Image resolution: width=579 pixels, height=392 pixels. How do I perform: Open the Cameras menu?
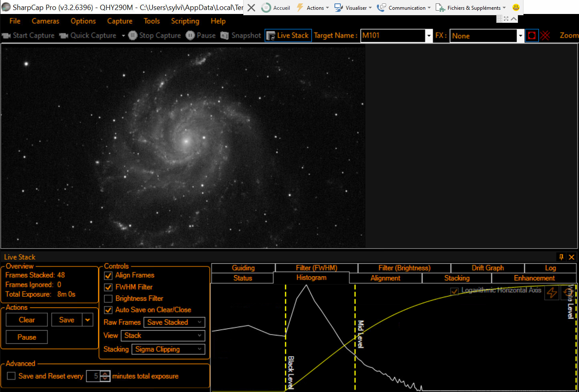45,21
